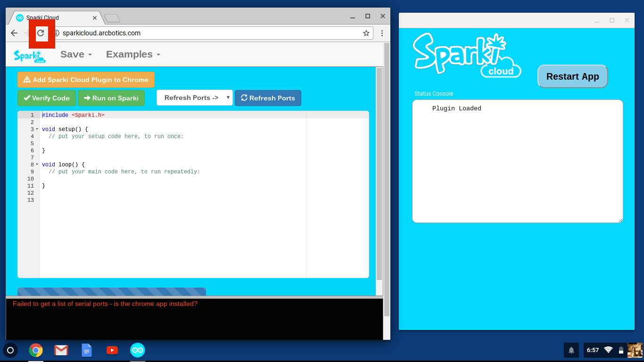Viewport: 644px width, 362px height.
Task: Open Chrome from the shelf
Action: click(x=36, y=350)
